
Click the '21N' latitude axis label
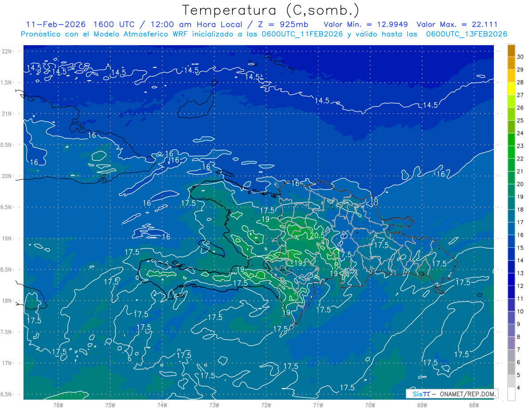[8, 114]
